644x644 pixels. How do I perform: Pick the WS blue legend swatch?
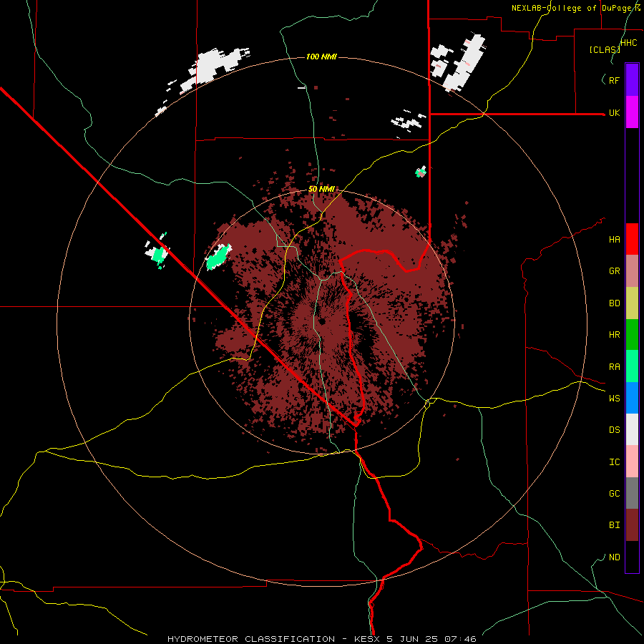(632, 398)
